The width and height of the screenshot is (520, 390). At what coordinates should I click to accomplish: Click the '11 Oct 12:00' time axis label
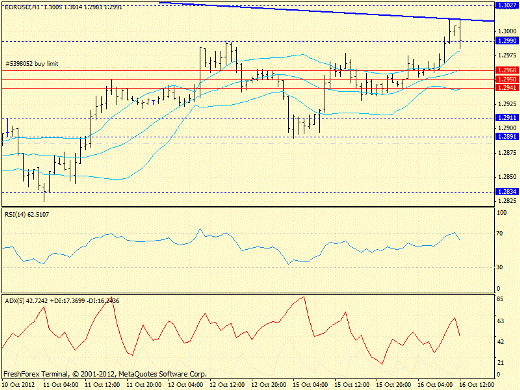[102, 385]
